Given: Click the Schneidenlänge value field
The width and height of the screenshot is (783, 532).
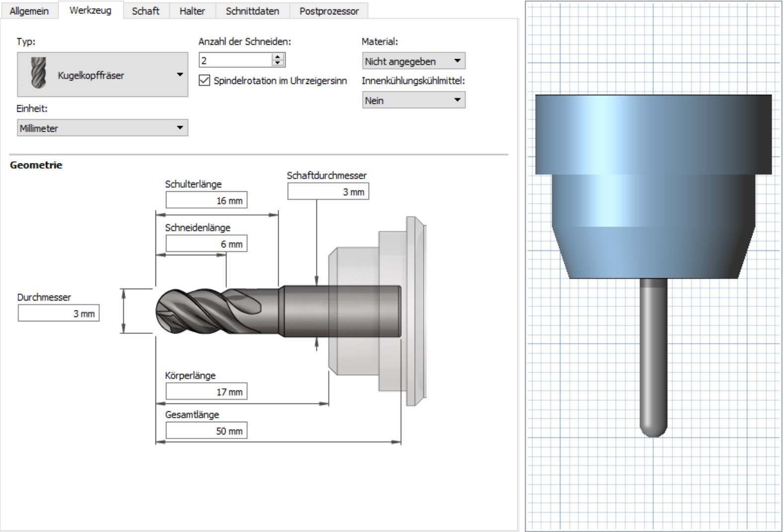Looking at the screenshot, I should (x=206, y=244).
